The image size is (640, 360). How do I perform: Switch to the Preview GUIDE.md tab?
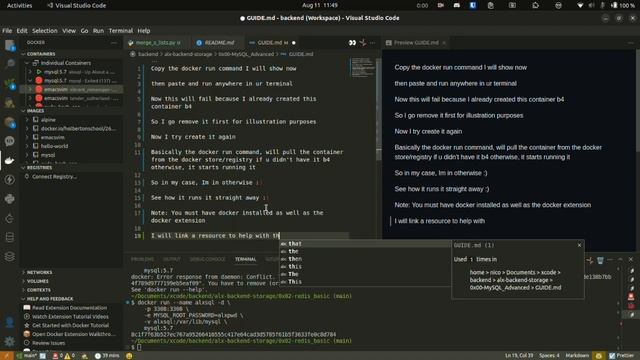pyautogui.click(x=416, y=42)
